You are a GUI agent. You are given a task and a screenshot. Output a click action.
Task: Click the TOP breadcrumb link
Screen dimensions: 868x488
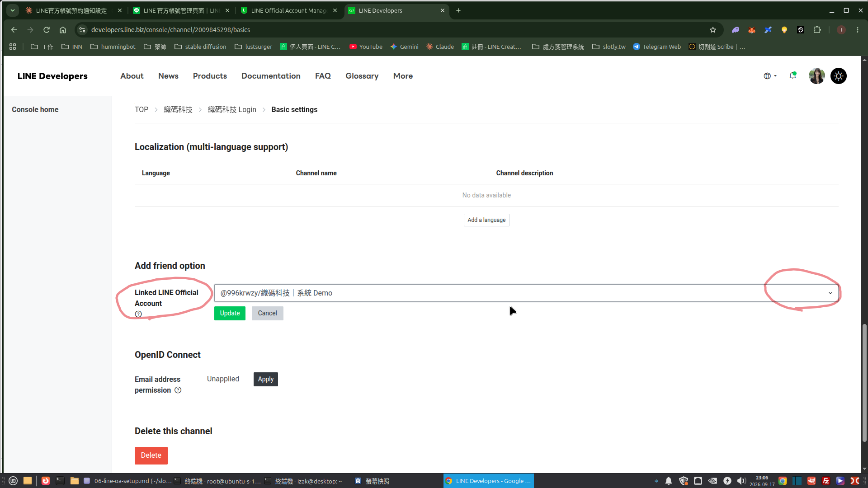[x=142, y=110]
